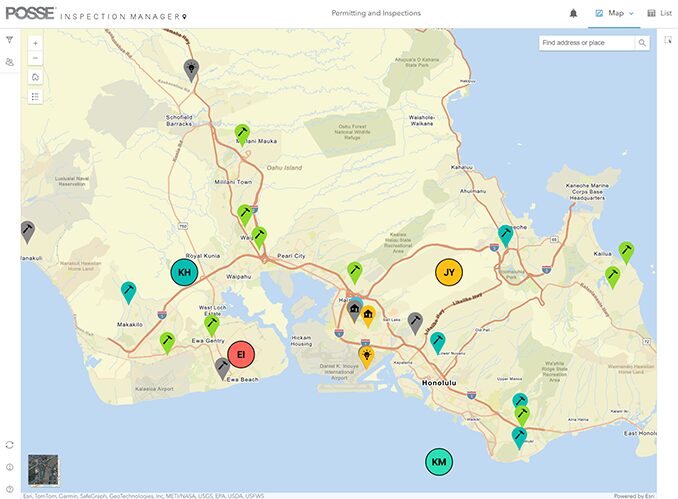Switch to List view
Image resolution: width=678 pixels, height=499 pixels.
(659, 13)
